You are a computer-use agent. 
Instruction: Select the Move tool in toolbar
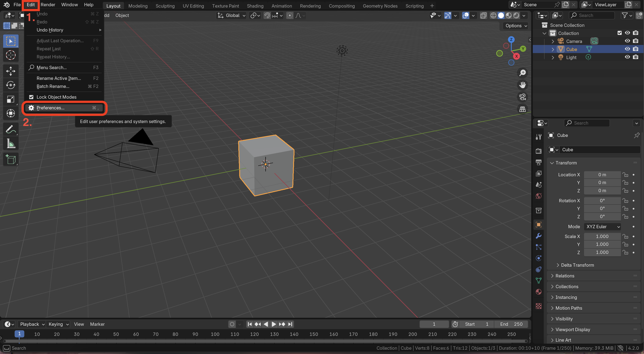[x=11, y=71]
